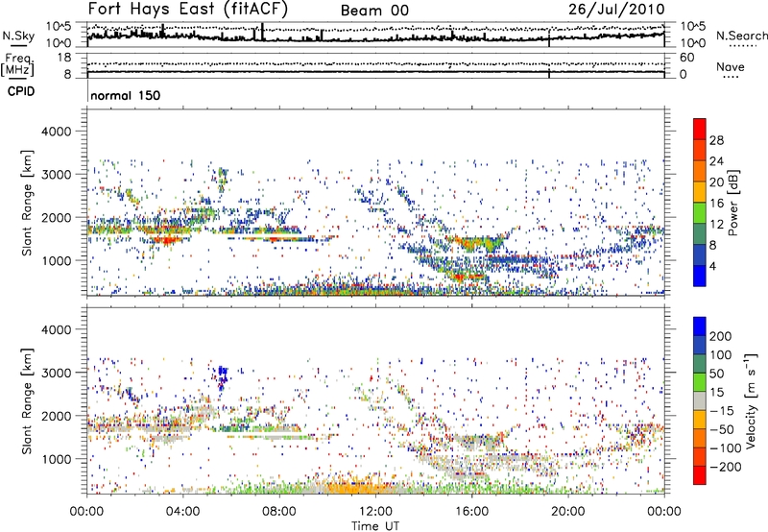Click the '04:00' time tick label
Image resolution: width=768 pixels, height=532 pixels.
(x=182, y=512)
